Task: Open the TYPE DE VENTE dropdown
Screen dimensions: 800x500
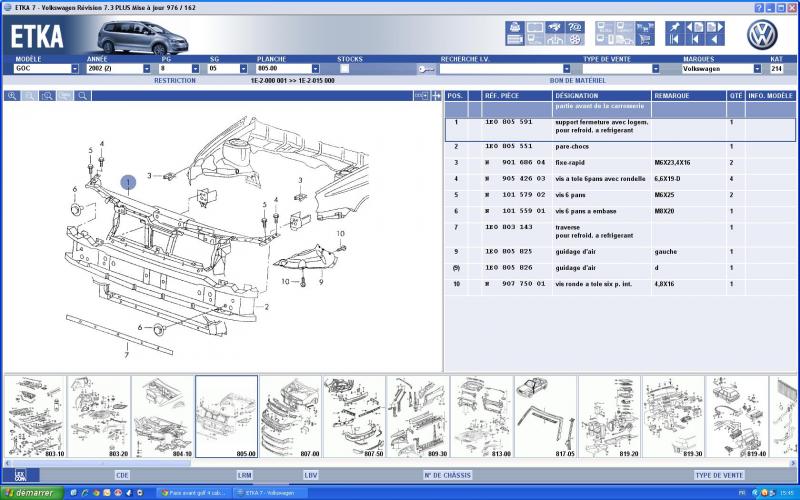Action: click(x=656, y=68)
